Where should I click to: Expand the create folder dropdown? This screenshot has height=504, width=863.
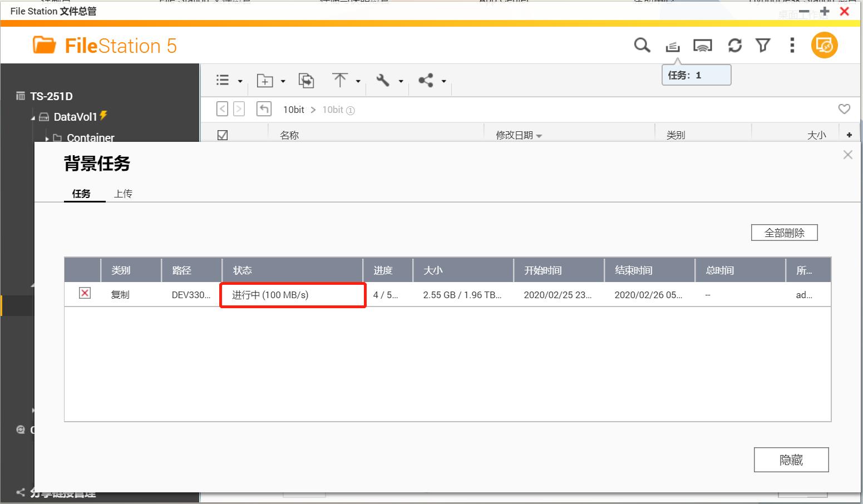(283, 82)
